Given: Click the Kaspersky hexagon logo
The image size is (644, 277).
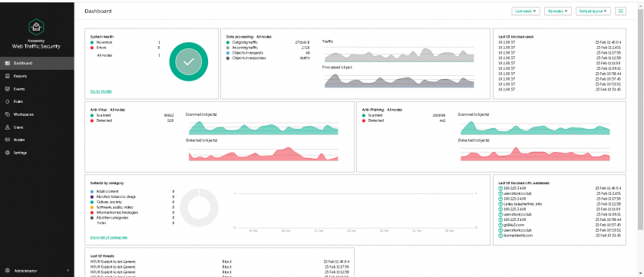Looking at the screenshot, I should click(x=36, y=27).
